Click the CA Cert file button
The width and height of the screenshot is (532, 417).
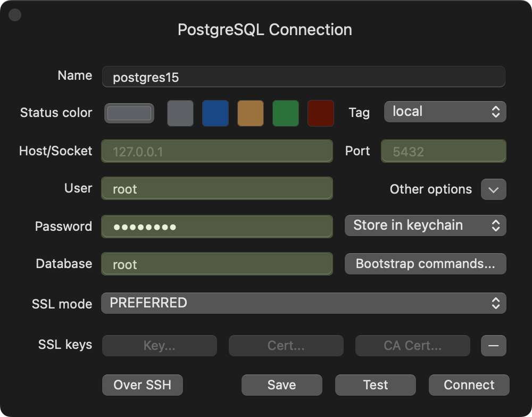(x=412, y=346)
